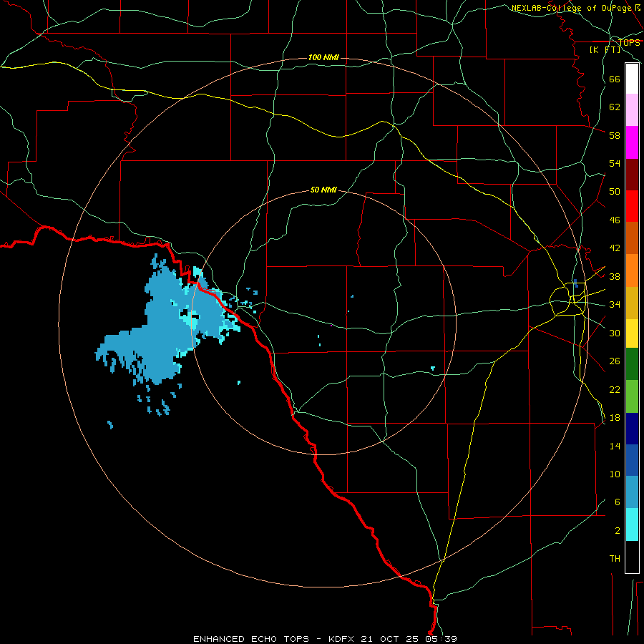Screen dimensions: 644x644
Task: Click legend value "66"
Action: (x=615, y=79)
